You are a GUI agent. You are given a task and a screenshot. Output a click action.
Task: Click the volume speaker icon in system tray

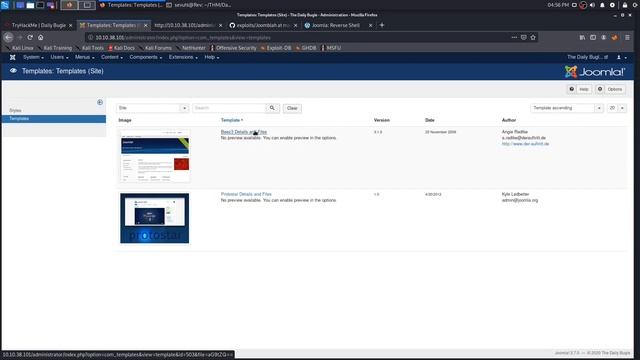(592, 5)
